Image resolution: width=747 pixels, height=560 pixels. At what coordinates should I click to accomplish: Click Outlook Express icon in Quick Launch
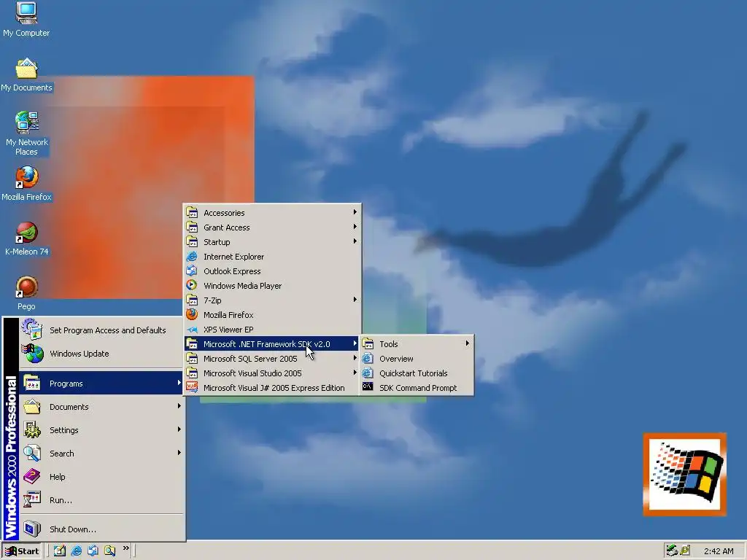pyautogui.click(x=93, y=551)
